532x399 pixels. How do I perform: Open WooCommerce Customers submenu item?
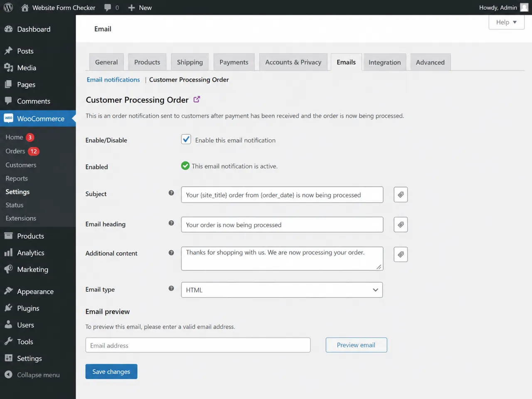coord(21,165)
